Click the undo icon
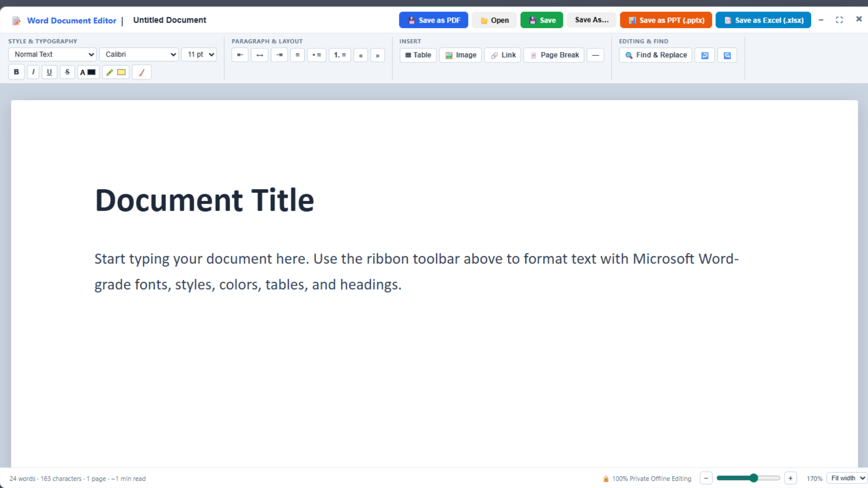Screen dimensions: 868x488 705,55
